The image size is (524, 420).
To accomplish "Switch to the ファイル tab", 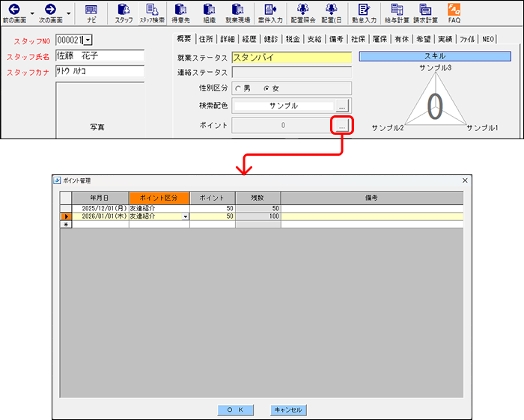I will tap(467, 39).
